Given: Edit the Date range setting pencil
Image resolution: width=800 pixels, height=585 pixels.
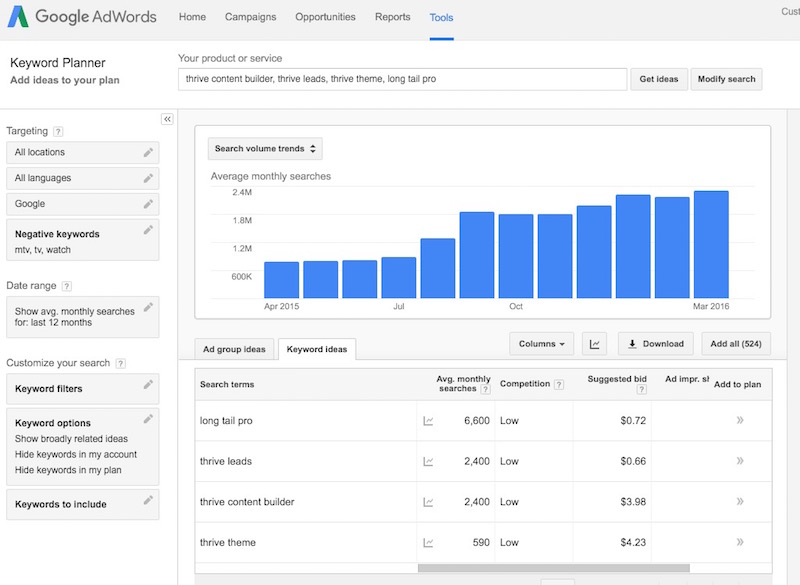Looking at the screenshot, I should [x=148, y=307].
